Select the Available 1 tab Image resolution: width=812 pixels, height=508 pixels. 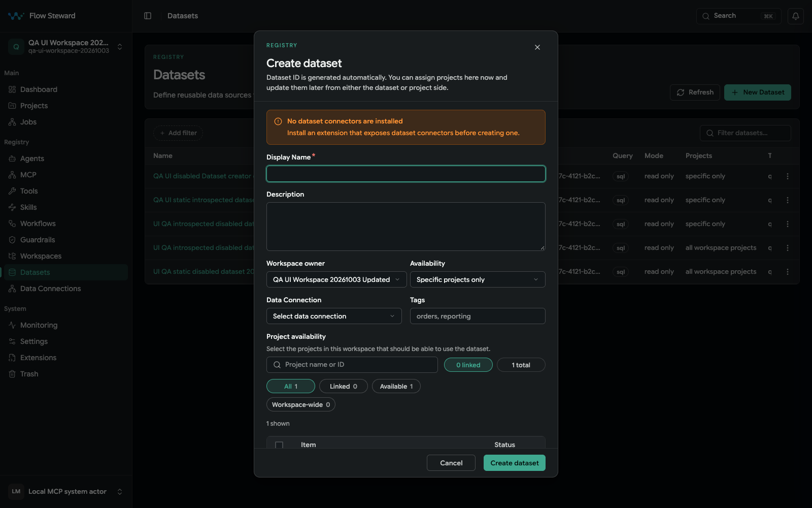click(x=396, y=386)
